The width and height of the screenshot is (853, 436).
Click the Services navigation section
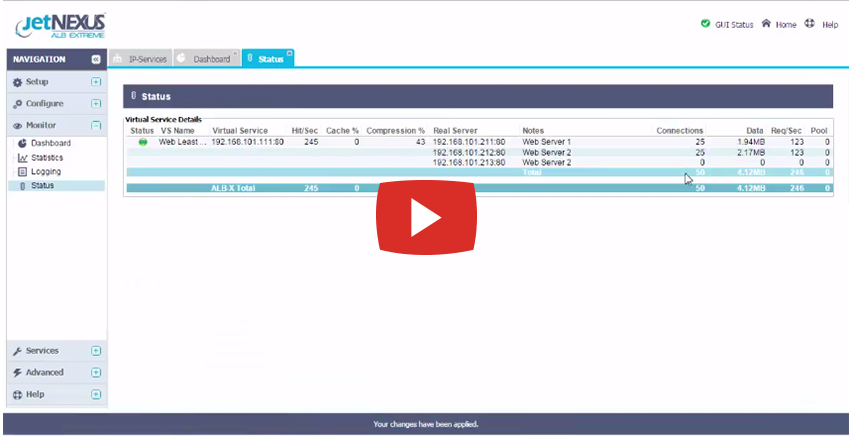click(x=57, y=351)
